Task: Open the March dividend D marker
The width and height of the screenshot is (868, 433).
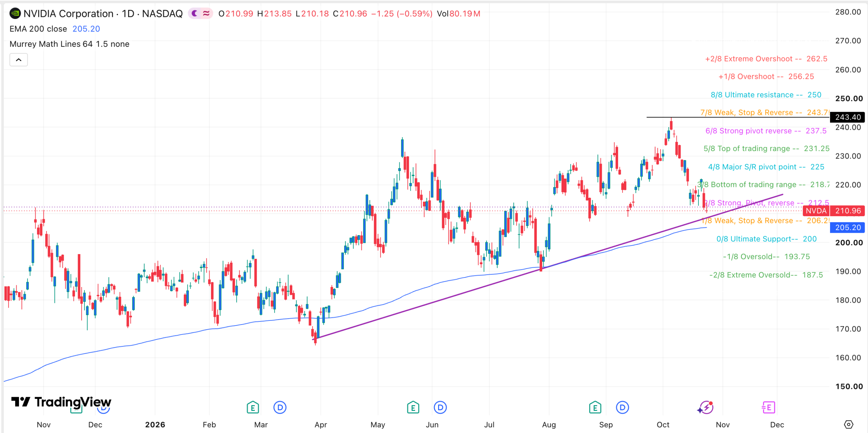Action: click(280, 408)
